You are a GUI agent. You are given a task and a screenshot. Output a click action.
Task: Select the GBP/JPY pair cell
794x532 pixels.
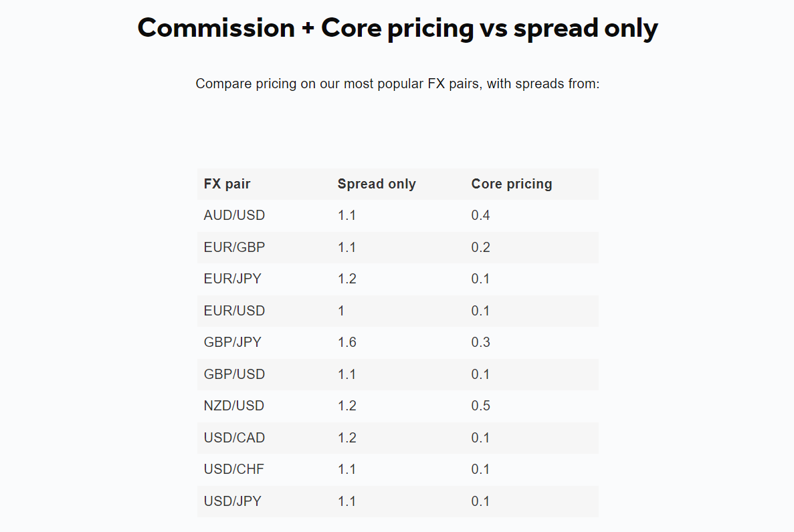pos(233,342)
